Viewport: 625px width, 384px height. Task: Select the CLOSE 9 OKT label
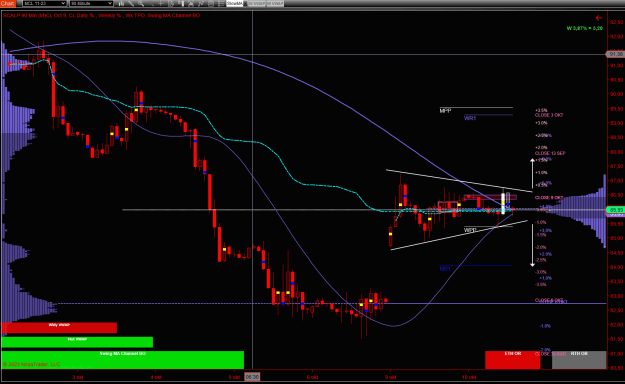[549, 198]
